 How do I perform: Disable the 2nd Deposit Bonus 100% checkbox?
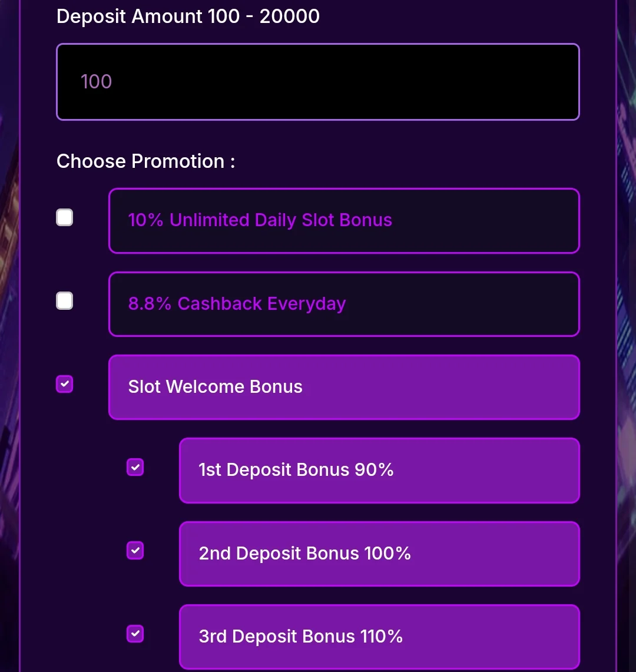(135, 550)
